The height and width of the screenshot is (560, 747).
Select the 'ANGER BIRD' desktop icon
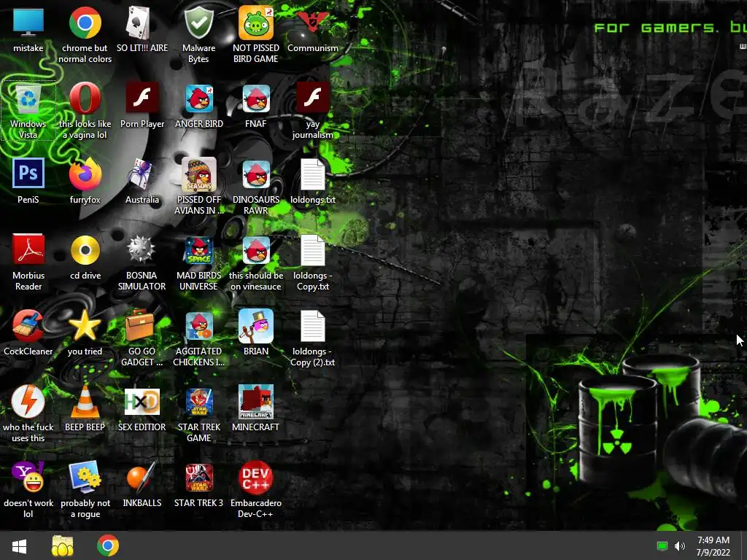tap(198, 98)
